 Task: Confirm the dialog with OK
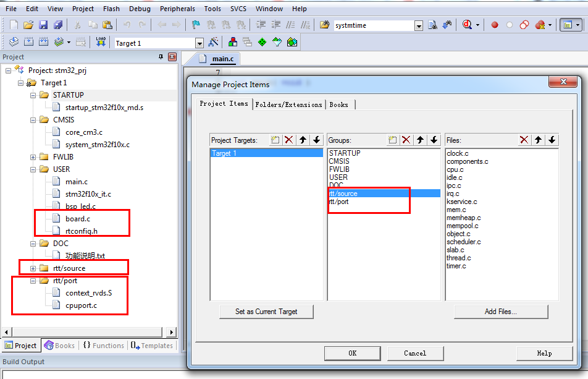(x=353, y=353)
